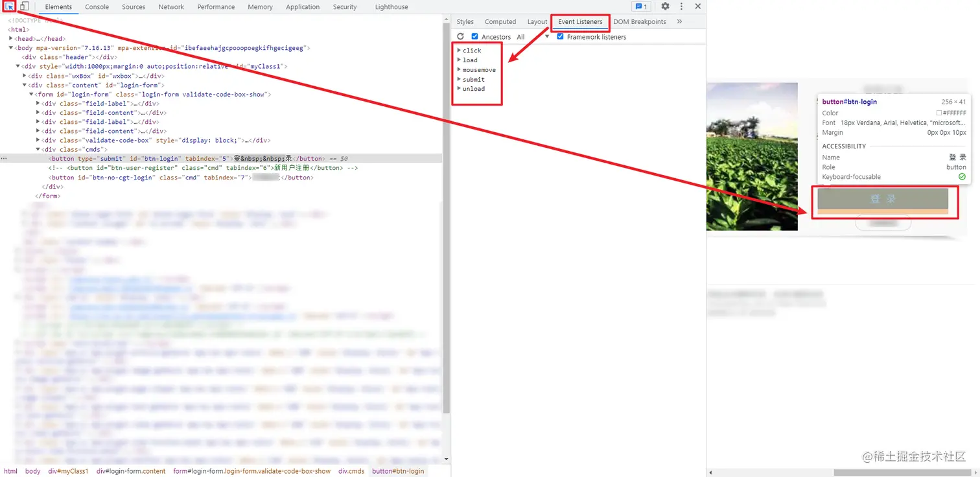
Task: Go to the Performance tab
Action: click(216, 6)
